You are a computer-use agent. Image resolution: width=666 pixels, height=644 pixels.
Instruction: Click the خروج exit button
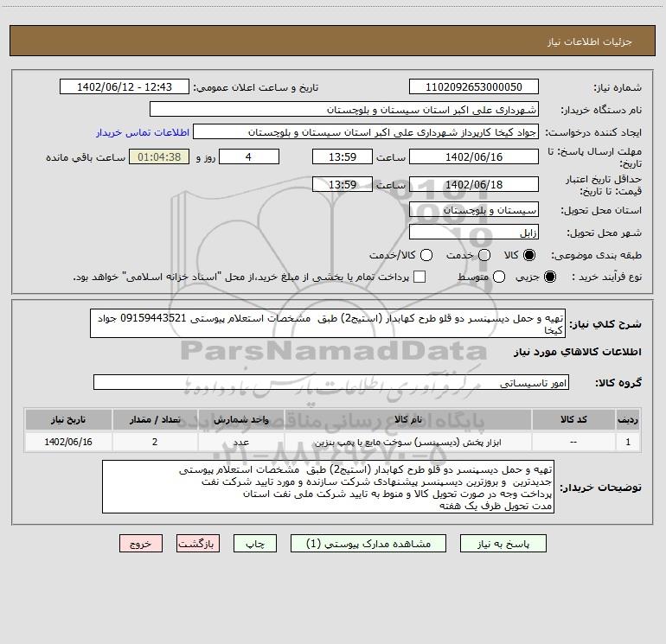tap(141, 544)
